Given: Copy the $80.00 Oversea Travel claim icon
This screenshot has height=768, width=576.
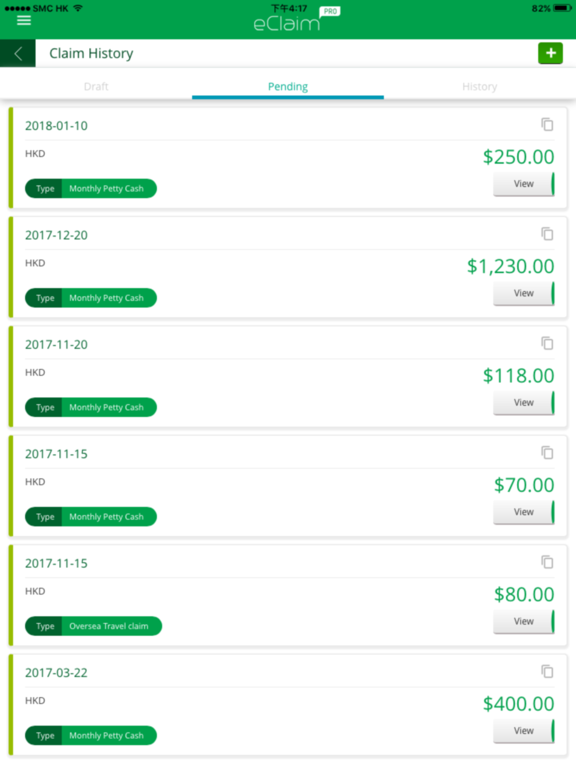Looking at the screenshot, I should pyautogui.click(x=547, y=562).
